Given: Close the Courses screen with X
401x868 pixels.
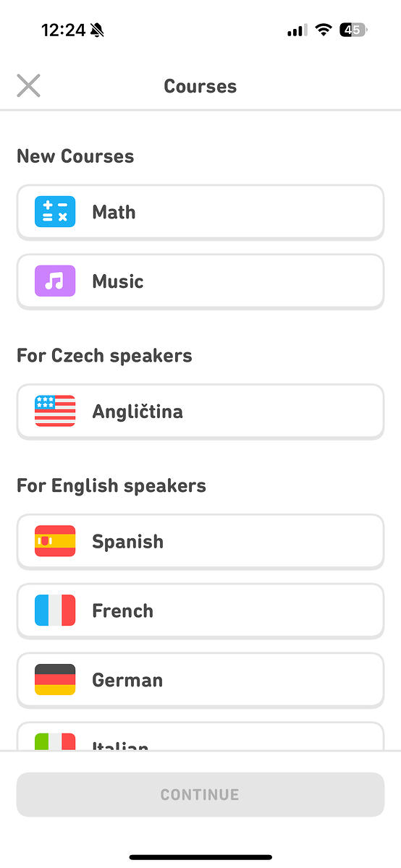Looking at the screenshot, I should [28, 86].
